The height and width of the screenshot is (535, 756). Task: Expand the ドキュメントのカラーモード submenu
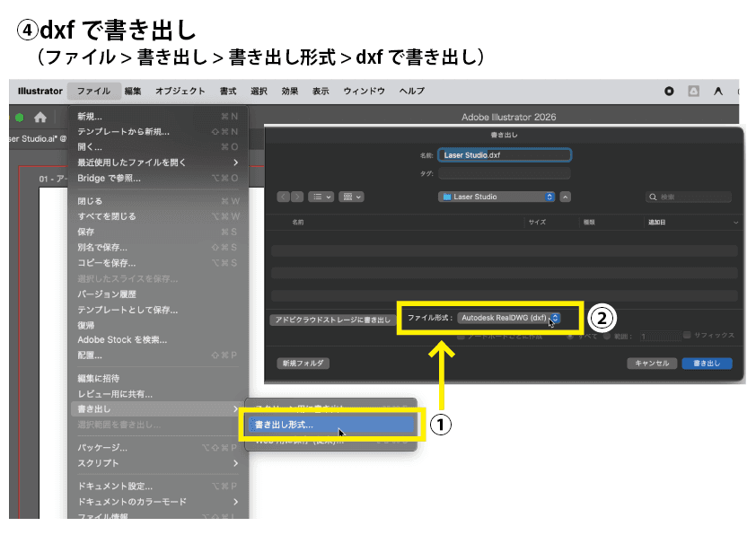pyautogui.click(x=235, y=502)
